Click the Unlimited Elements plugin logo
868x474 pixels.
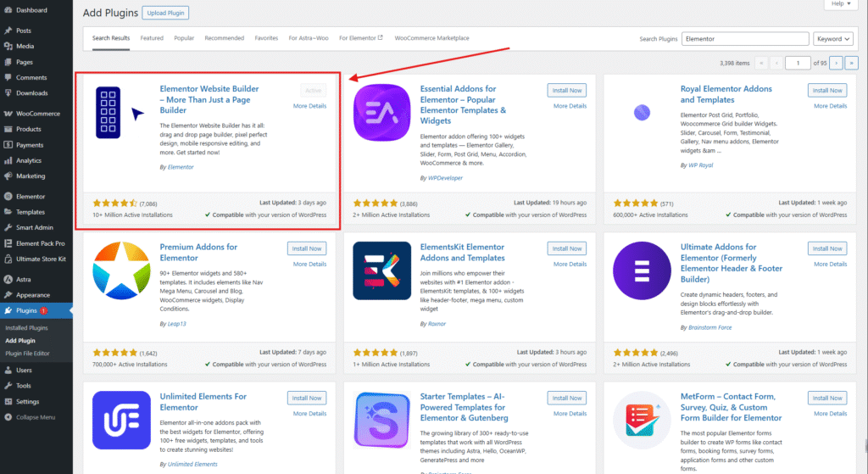121,421
